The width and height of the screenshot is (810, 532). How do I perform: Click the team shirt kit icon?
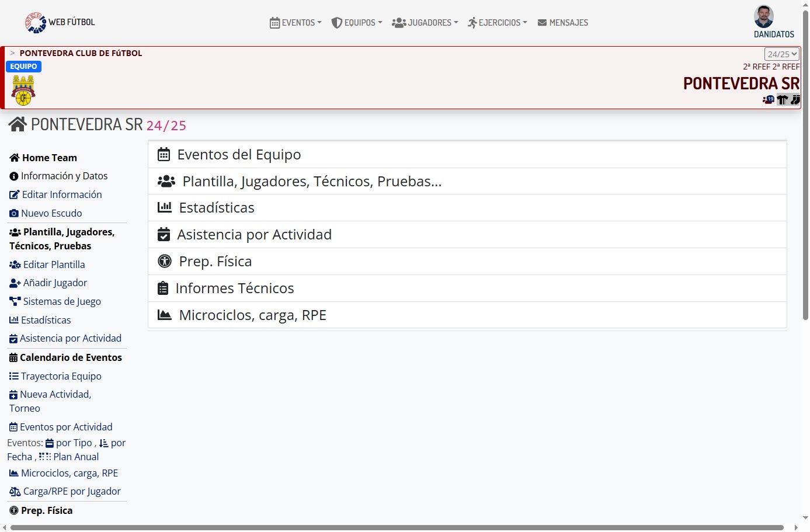[x=782, y=100]
